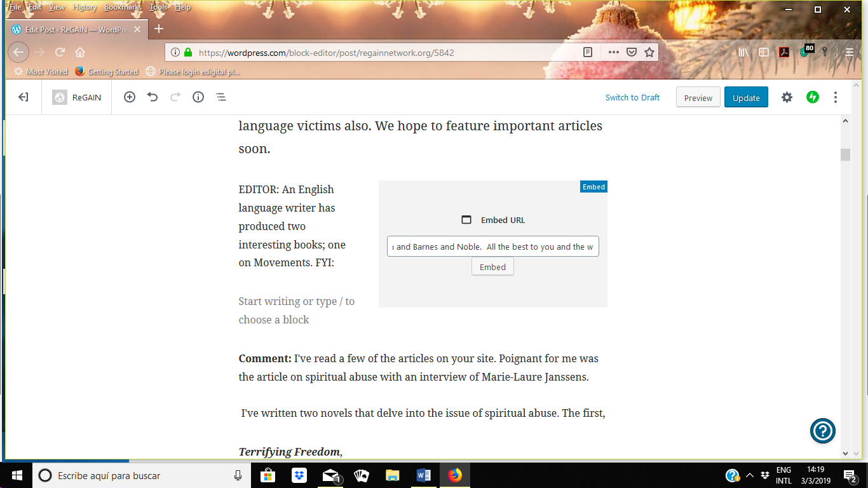This screenshot has height=488, width=868.
Task: Click the green Jetpack icon
Action: pos(812,97)
